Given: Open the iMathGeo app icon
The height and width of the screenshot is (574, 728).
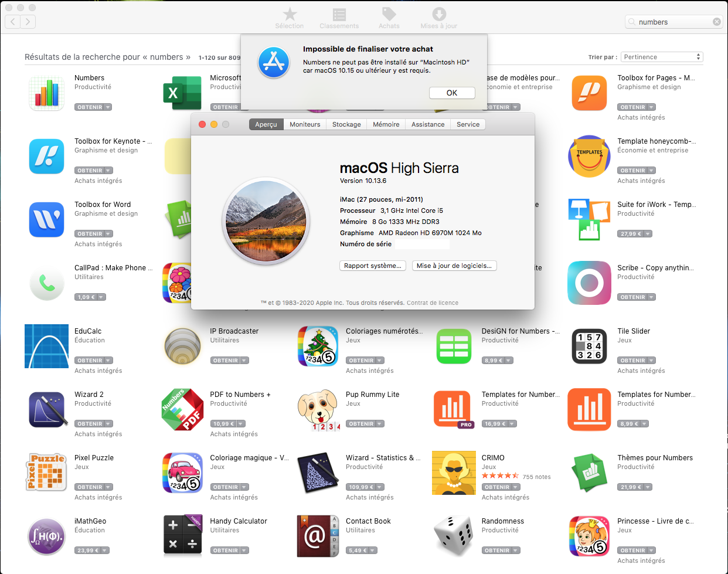Looking at the screenshot, I should (x=47, y=536).
